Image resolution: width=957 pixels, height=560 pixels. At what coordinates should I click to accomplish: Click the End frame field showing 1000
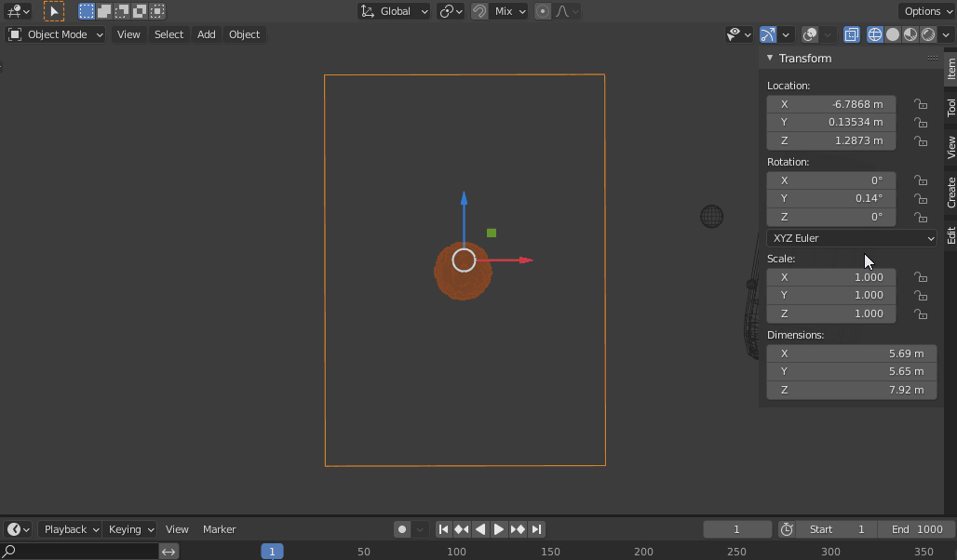point(916,528)
